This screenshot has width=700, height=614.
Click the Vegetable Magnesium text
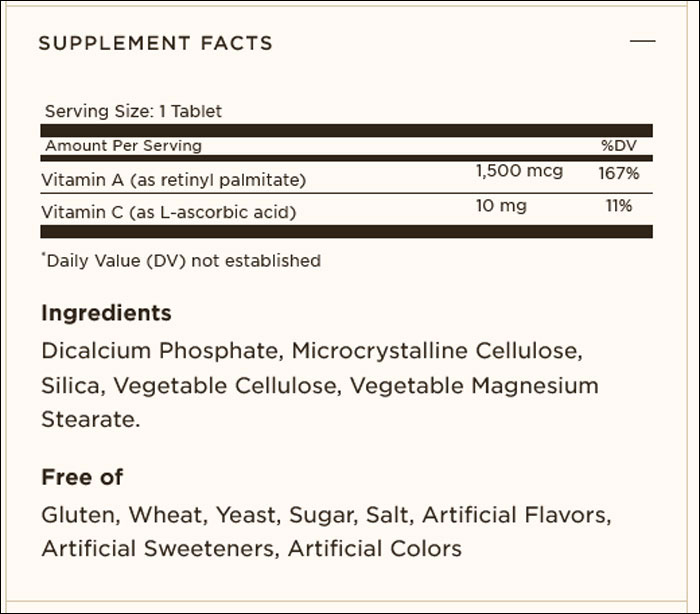pos(474,385)
